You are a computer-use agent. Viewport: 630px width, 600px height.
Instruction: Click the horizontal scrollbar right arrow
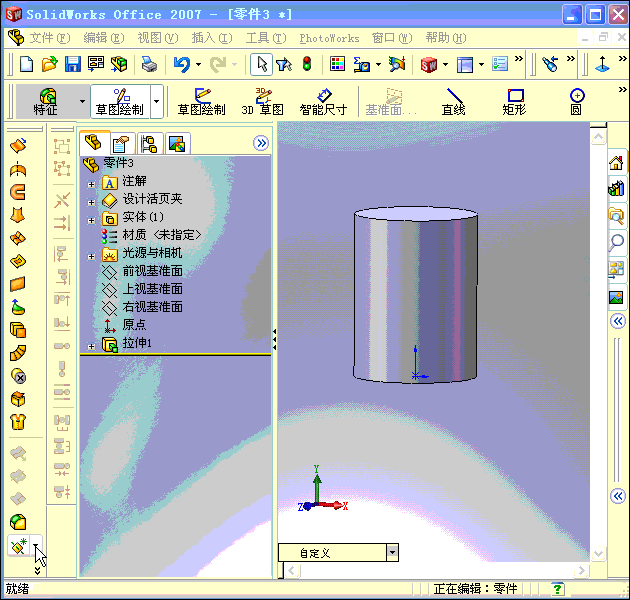tap(581, 570)
